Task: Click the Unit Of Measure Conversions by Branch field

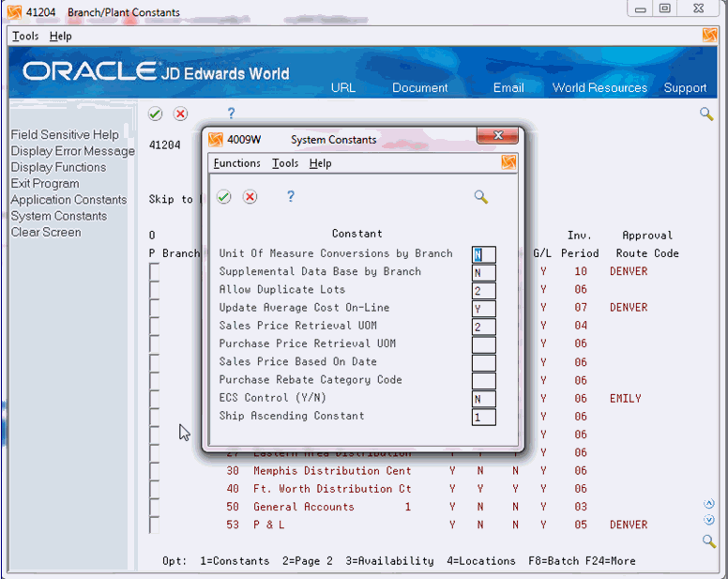Action: 484,254
